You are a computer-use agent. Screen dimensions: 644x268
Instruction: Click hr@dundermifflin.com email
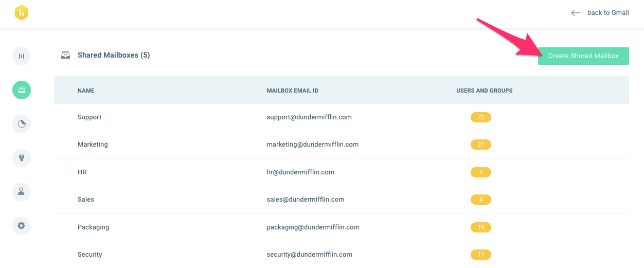pyautogui.click(x=300, y=172)
